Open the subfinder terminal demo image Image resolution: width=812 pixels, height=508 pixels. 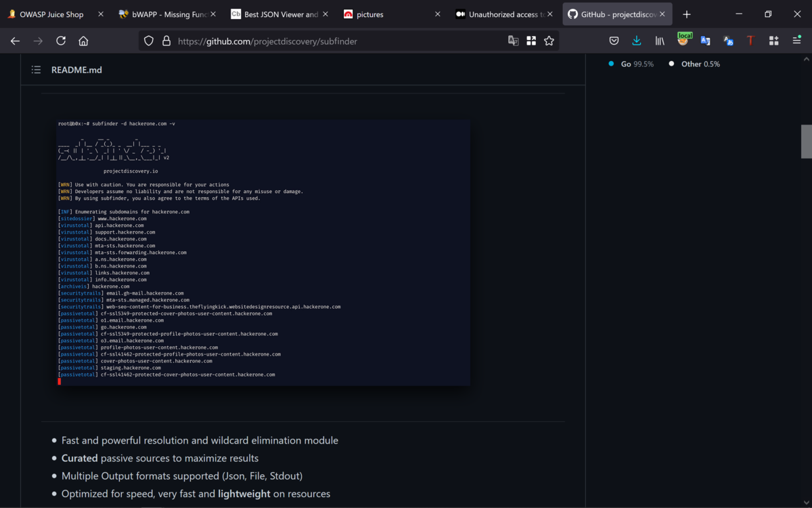(263, 253)
